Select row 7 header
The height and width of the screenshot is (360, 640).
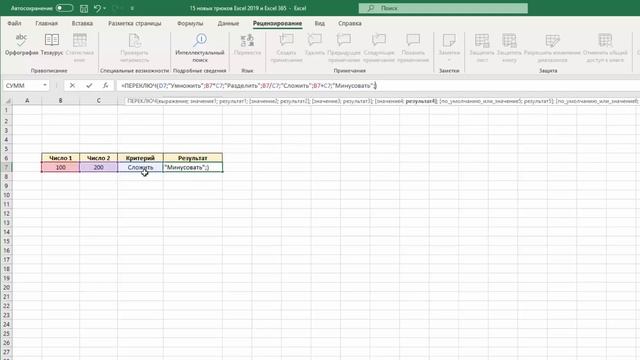6,167
